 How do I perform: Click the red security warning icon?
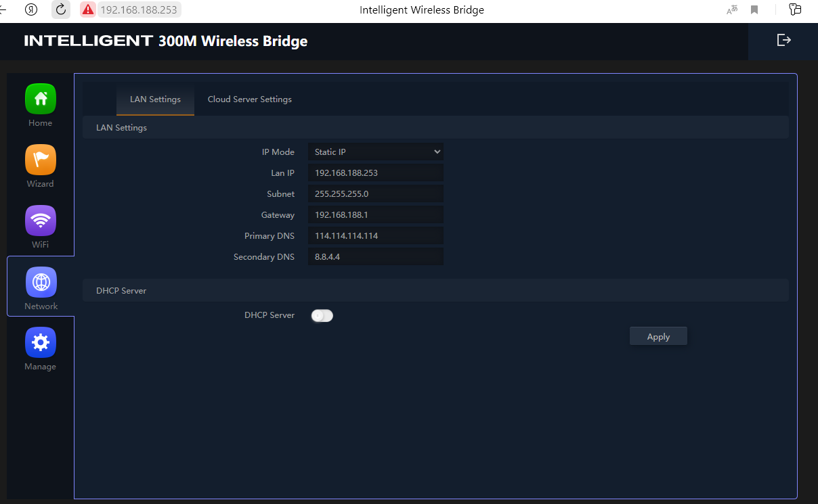(x=88, y=9)
